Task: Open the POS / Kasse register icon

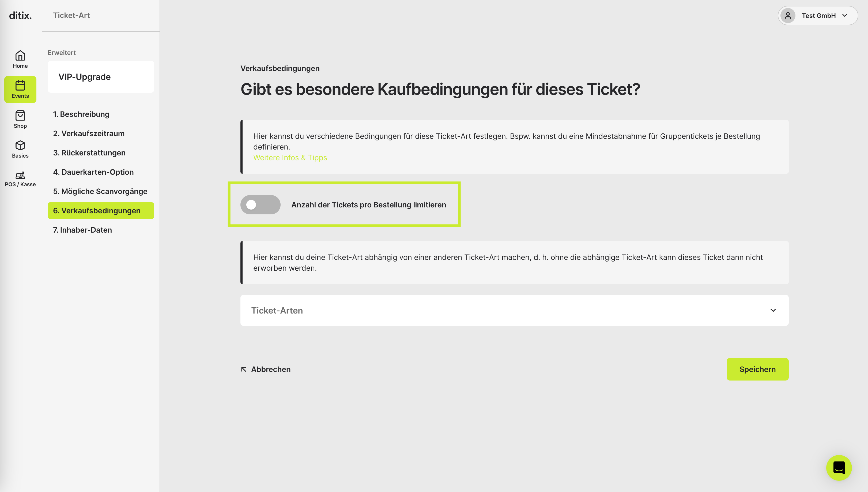Action: (20, 175)
